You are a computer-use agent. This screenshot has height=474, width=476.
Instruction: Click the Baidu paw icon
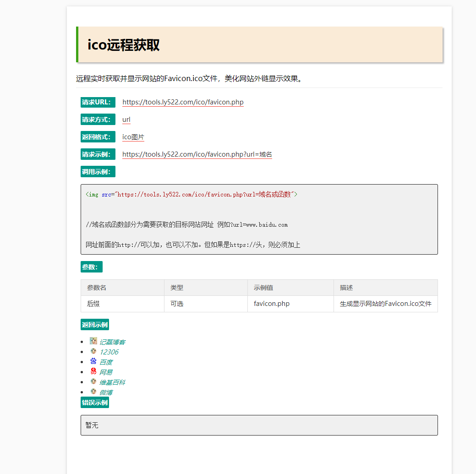pos(93,361)
